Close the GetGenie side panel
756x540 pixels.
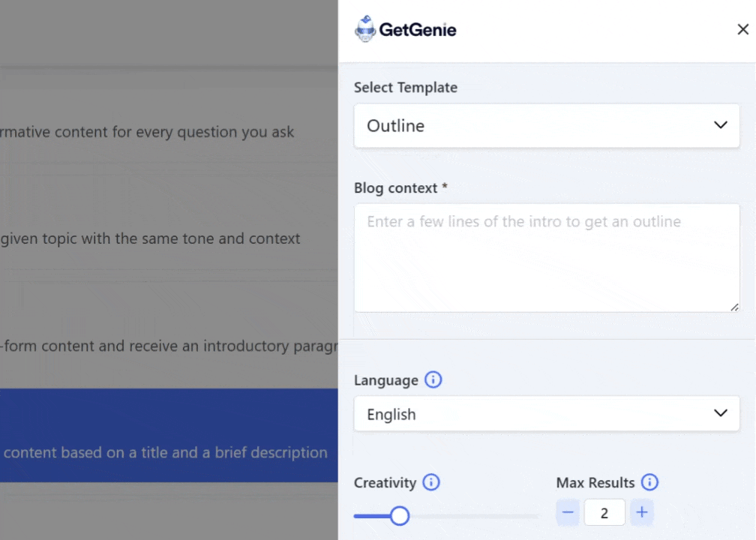[x=742, y=29]
